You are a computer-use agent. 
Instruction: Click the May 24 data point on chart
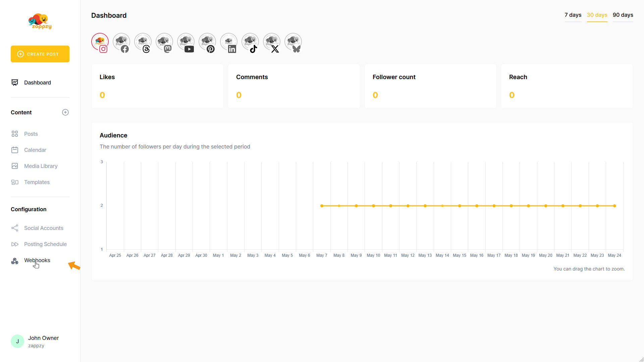[614, 206]
